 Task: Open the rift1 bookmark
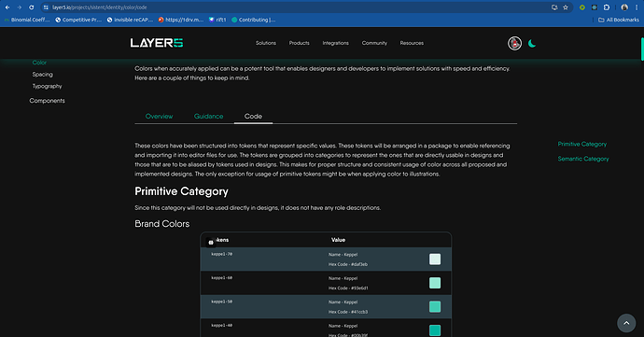tap(217, 20)
